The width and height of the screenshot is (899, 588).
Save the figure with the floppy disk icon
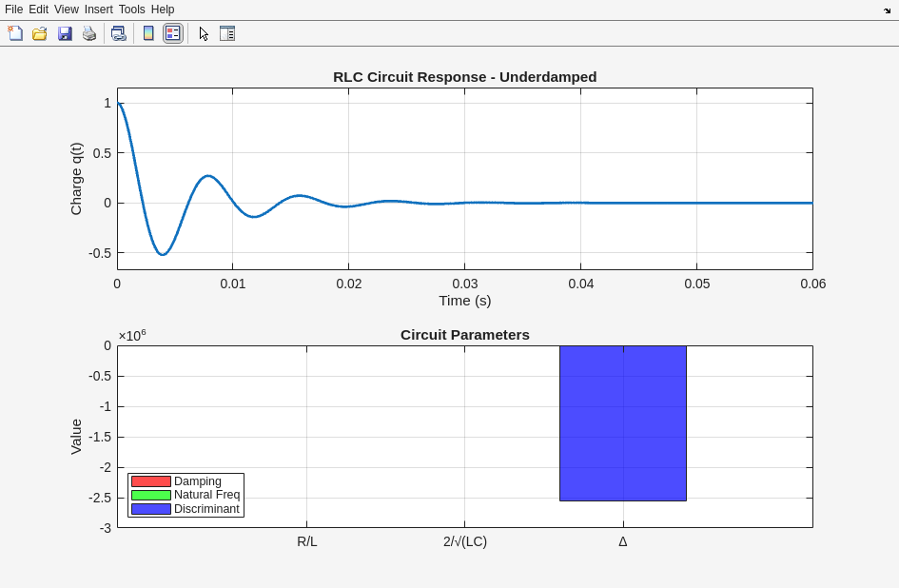[x=65, y=33]
